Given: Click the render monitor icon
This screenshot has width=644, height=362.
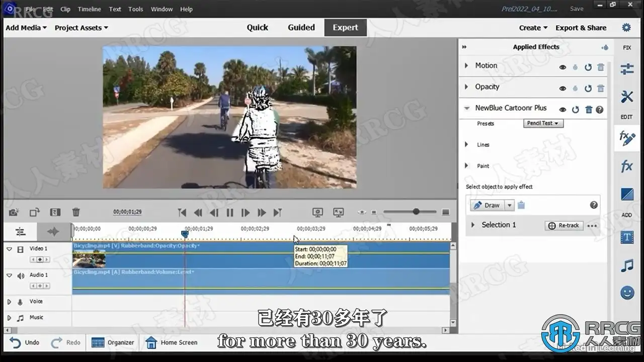Looking at the screenshot, I should click(317, 213).
